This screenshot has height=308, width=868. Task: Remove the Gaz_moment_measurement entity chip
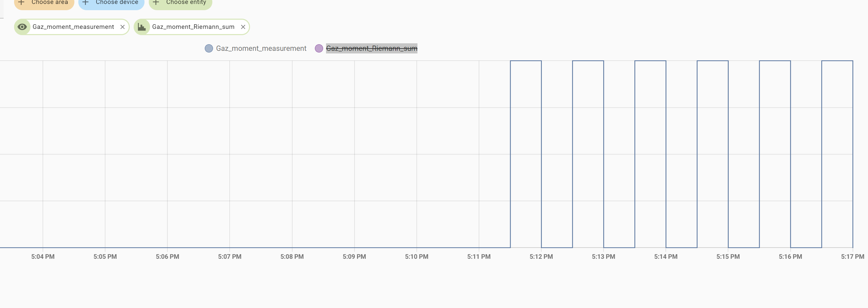[x=123, y=27]
